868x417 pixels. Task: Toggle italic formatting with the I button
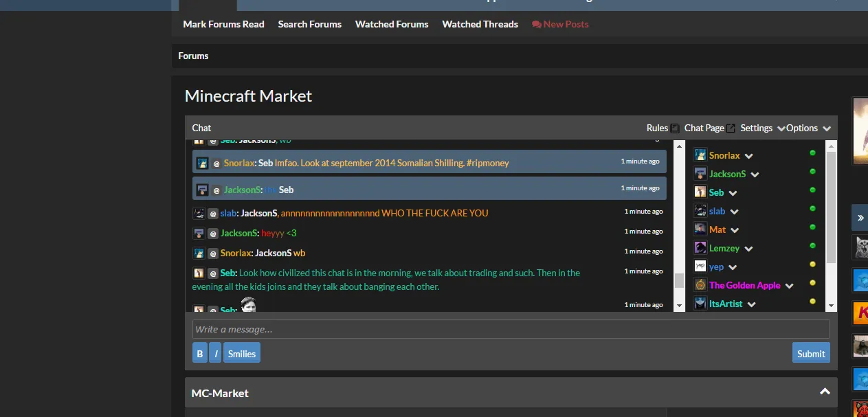[x=216, y=353]
